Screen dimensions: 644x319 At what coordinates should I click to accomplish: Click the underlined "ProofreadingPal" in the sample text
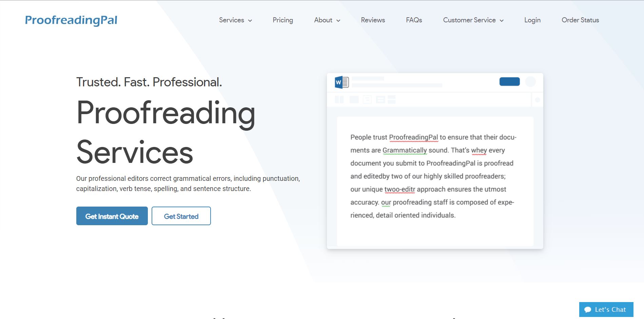point(413,137)
